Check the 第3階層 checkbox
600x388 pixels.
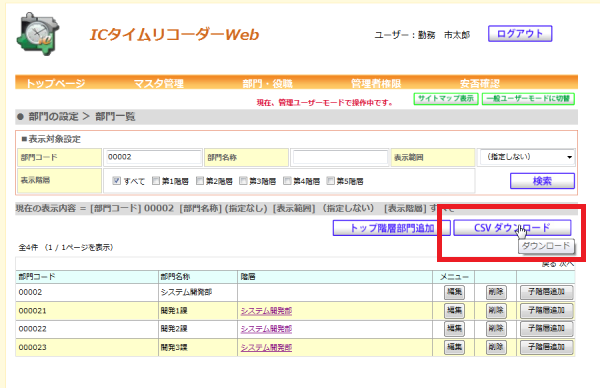(243, 181)
